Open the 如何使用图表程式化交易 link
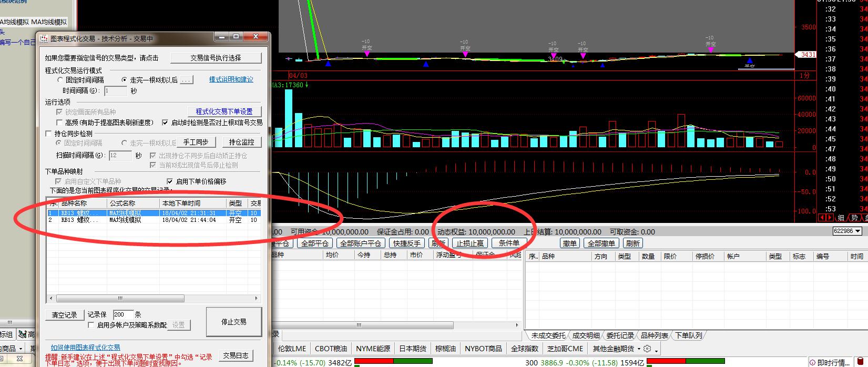Viewport: 868px width, 367px height. pyautogui.click(x=85, y=348)
